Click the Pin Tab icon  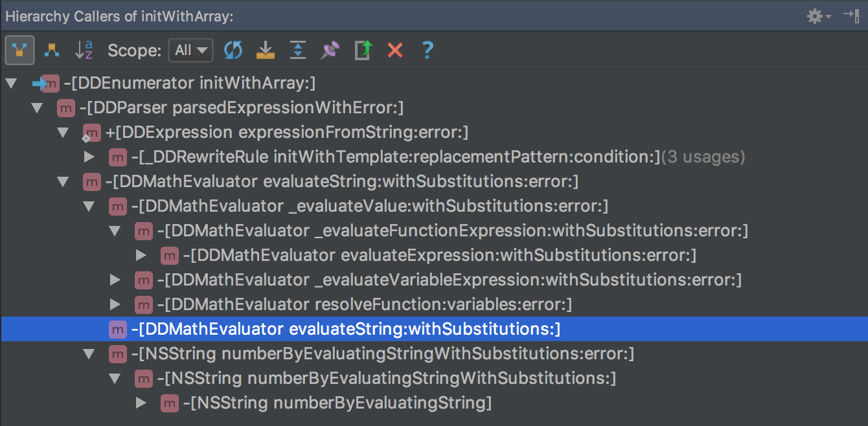[x=330, y=50]
